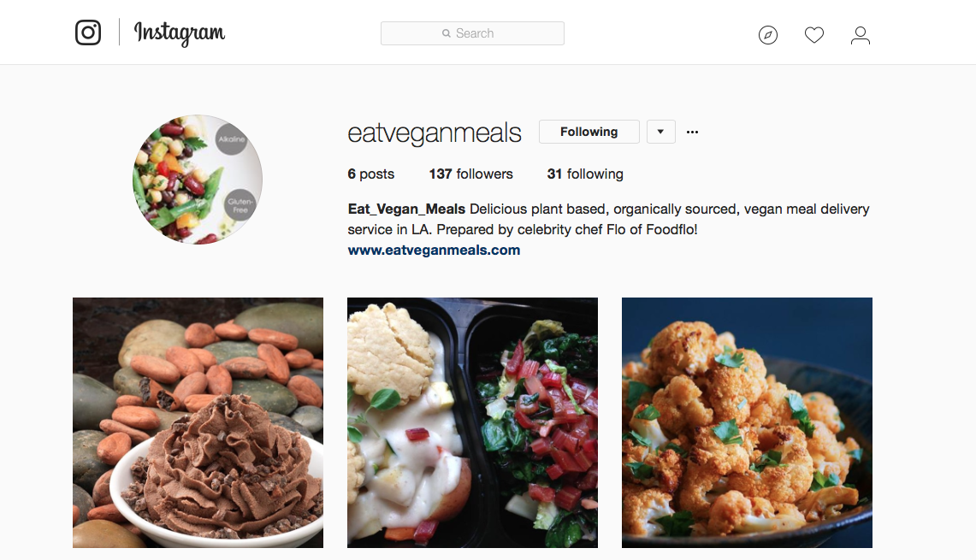Expand the suggested accounts dropdown arrow

coord(661,132)
